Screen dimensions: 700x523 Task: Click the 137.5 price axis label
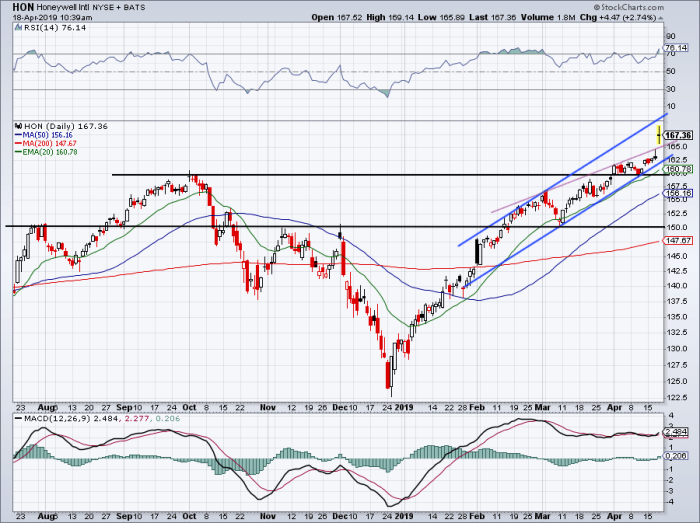(x=675, y=301)
